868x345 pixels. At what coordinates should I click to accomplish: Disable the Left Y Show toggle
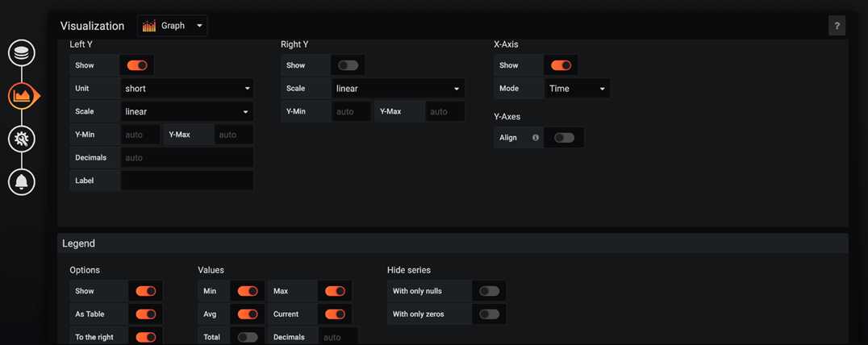(137, 65)
